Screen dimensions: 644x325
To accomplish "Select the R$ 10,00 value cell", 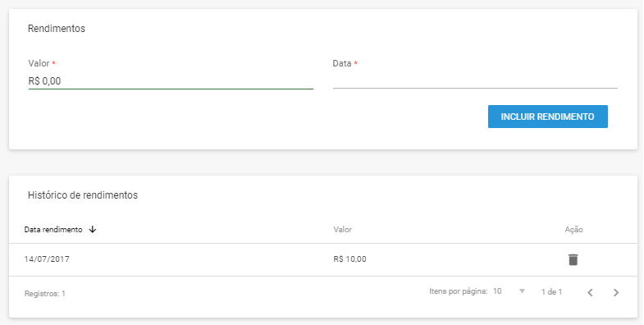I will point(350,259).
